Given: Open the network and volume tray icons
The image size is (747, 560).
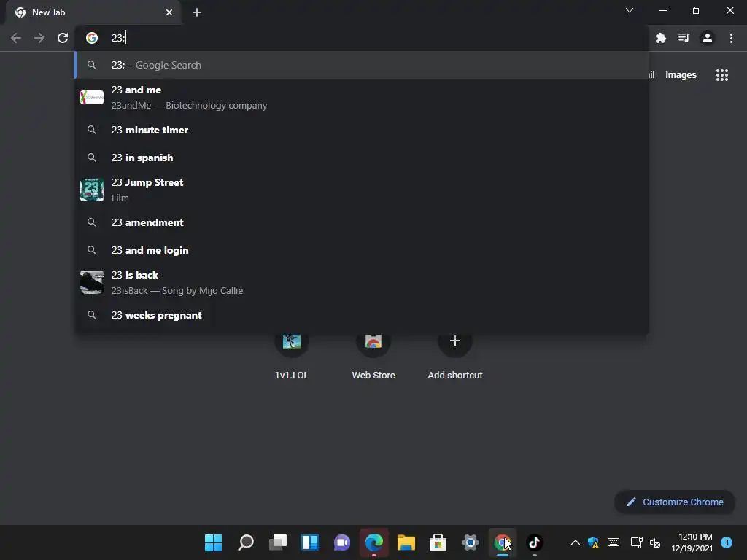Looking at the screenshot, I should pyautogui.click(x=646, y=542).
